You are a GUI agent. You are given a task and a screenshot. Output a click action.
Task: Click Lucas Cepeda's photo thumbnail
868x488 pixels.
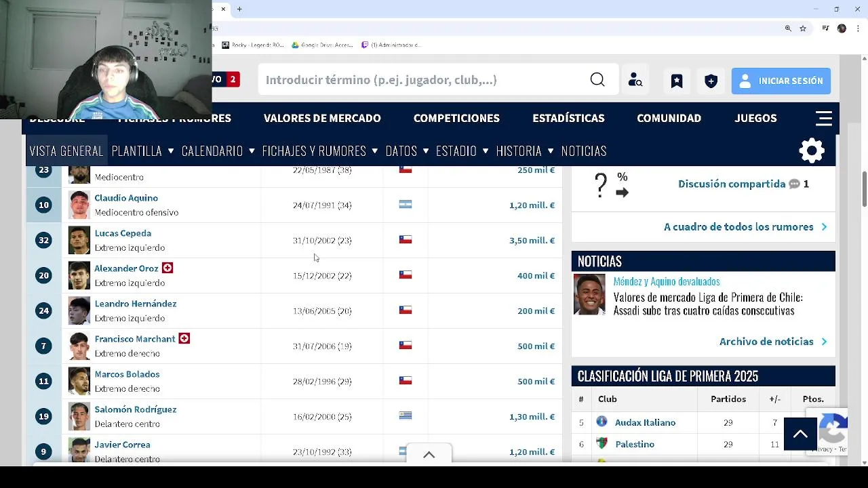coord(79,240)
